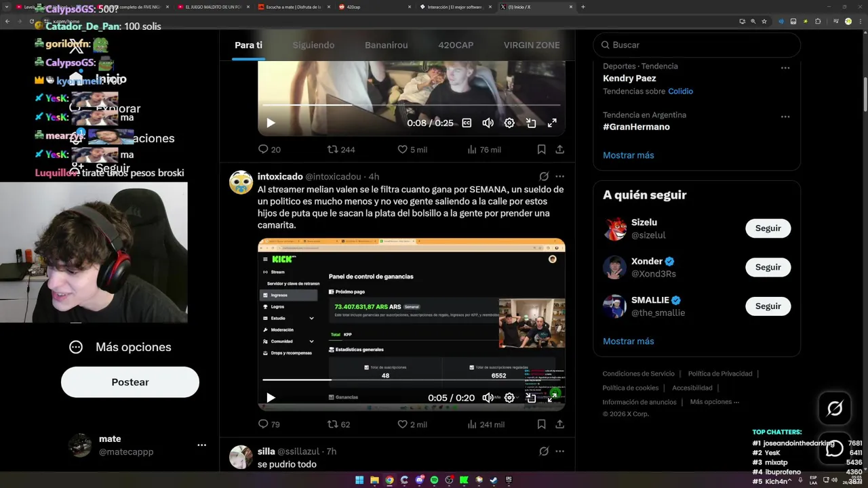Screen dimensions: 868x488
Task: Like intoxicado's post with 2 mil likes
Action: [x=412, y=424]
